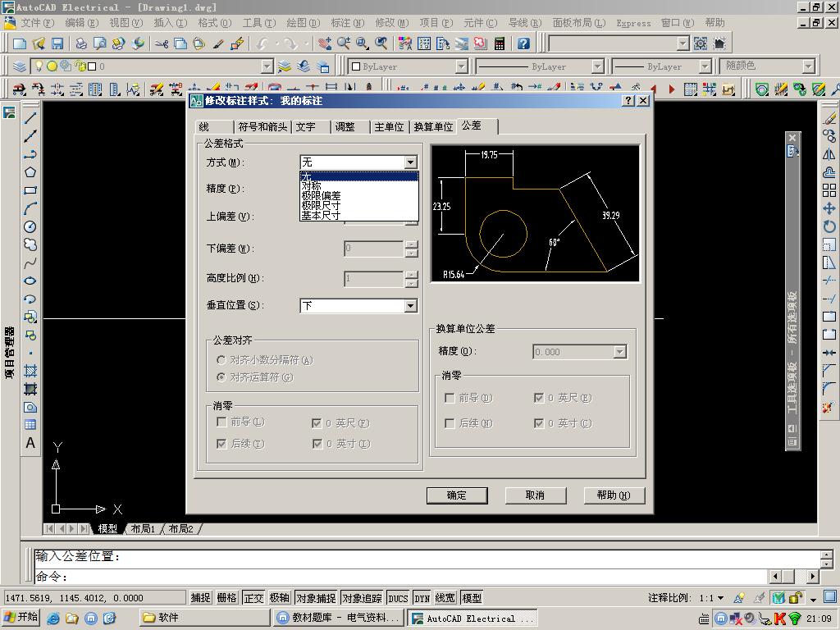Switch to the 线 tab

tap(216, 127)
